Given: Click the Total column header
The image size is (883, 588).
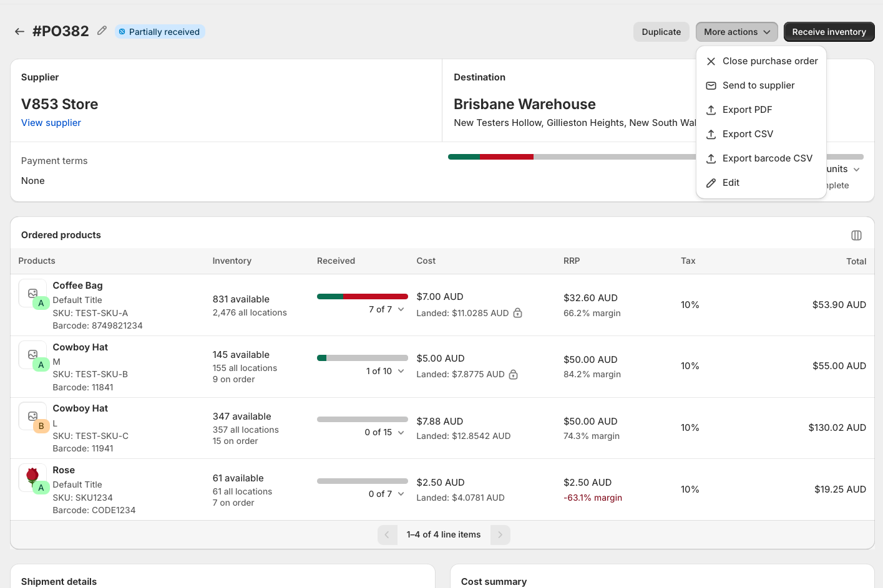Looking at the screenshot, I should click(x=856, y=261).
